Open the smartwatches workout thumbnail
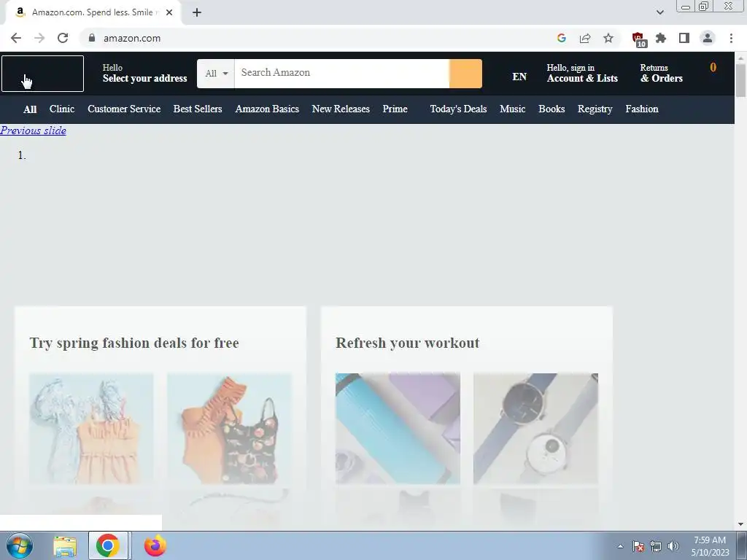Viewport: 747px width, 560px height. coord(535,429)
